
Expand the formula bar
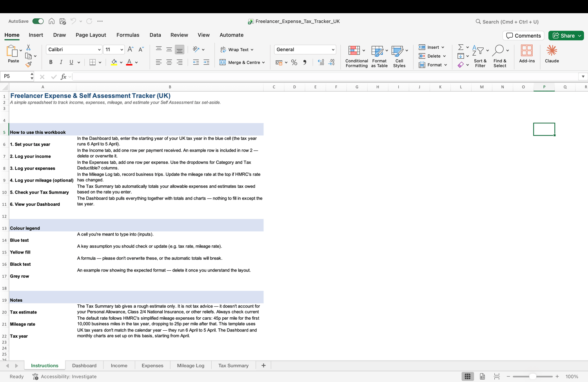(x=583, y=77)
